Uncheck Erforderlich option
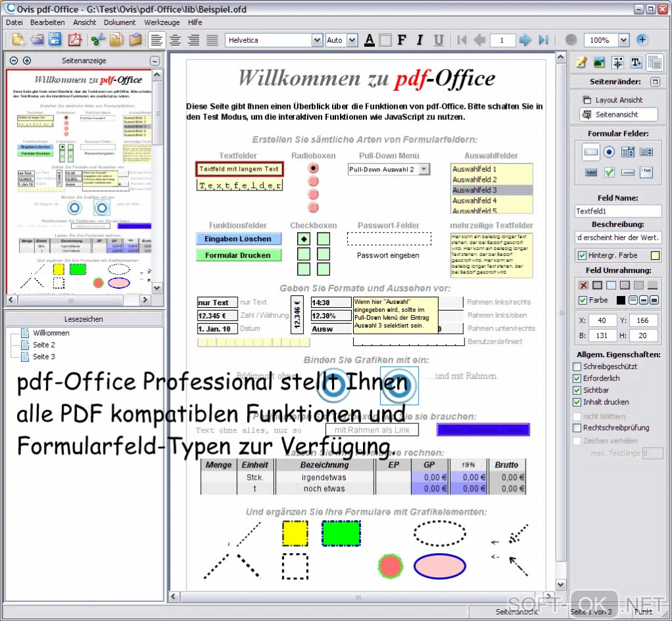 (577, 378)
